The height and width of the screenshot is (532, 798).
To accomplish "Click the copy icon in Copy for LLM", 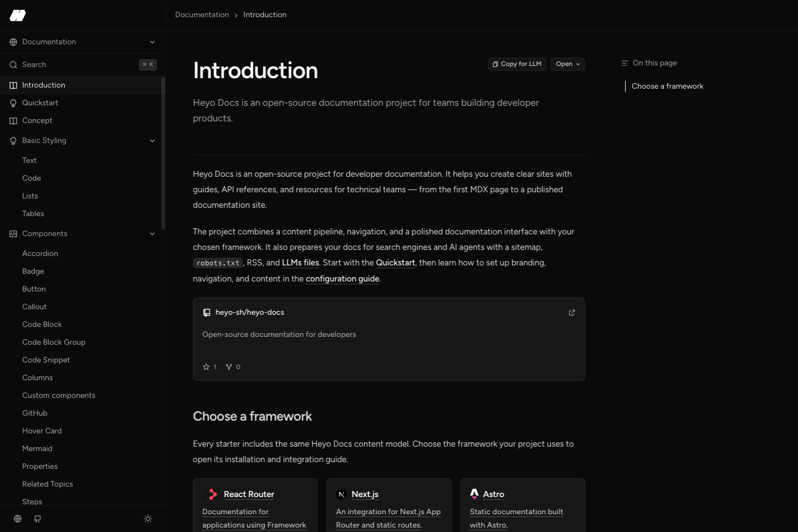I will pos(495,64).
